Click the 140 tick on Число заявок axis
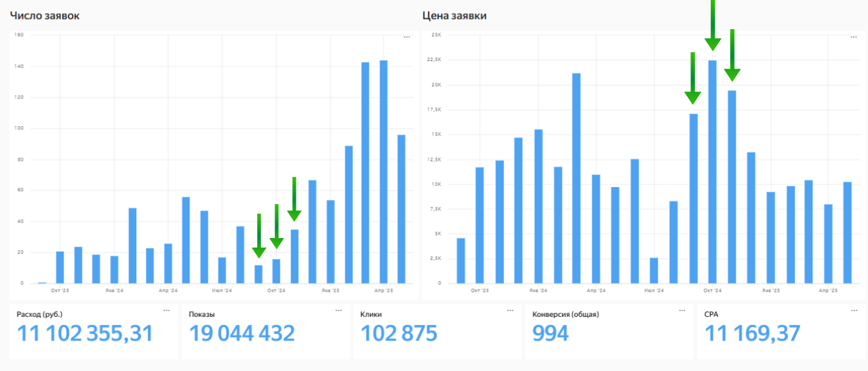The width and height of the screenshot is (868, 371). coord(19,66)
